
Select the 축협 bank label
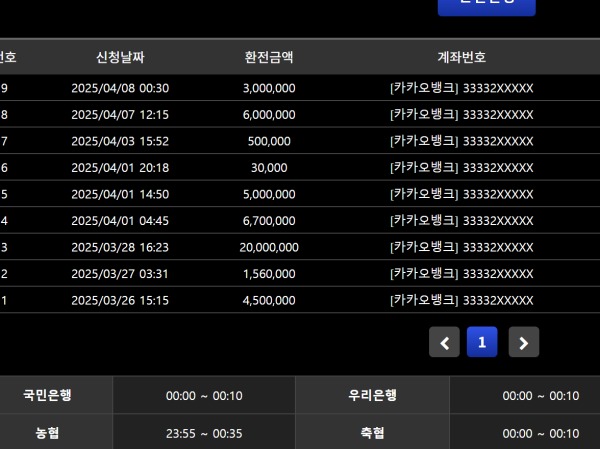click(x=372, y=433)
